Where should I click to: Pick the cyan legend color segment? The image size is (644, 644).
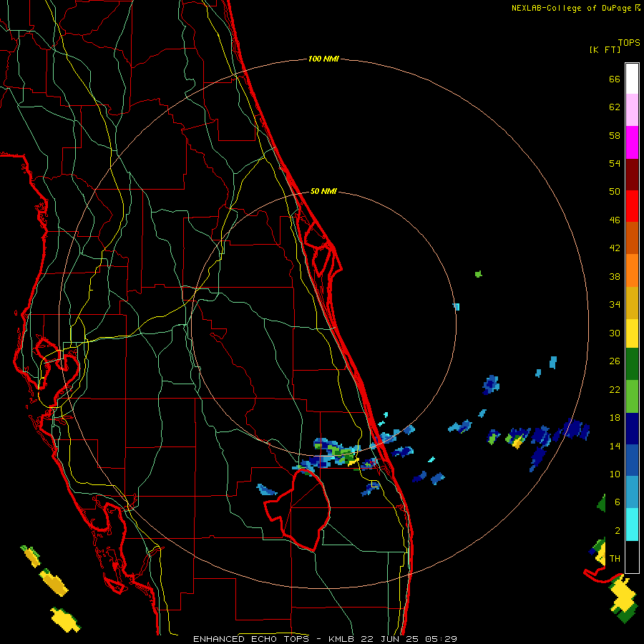point(632,525)
